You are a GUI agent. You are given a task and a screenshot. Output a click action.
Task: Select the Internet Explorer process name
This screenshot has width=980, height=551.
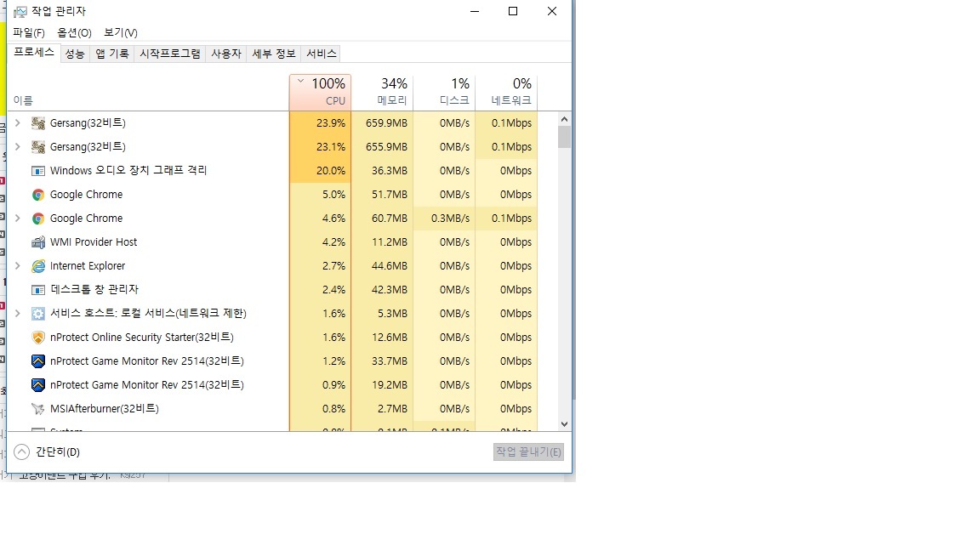click(x=88, y=265)
